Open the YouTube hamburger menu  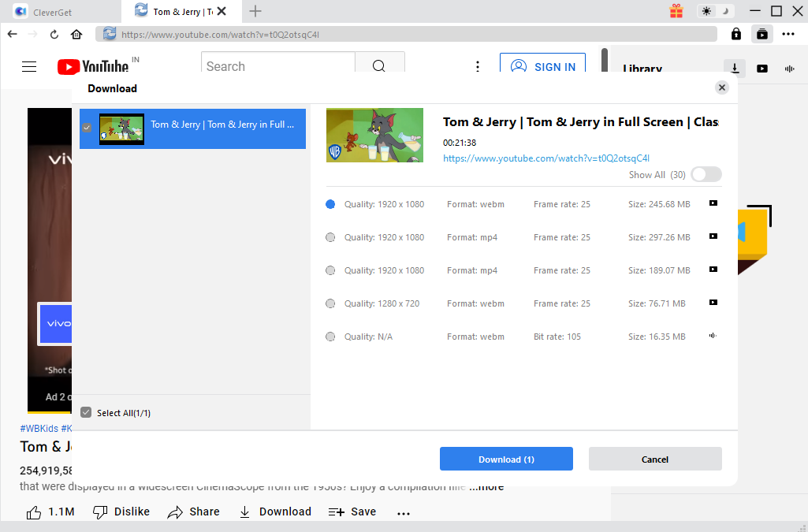29,66
